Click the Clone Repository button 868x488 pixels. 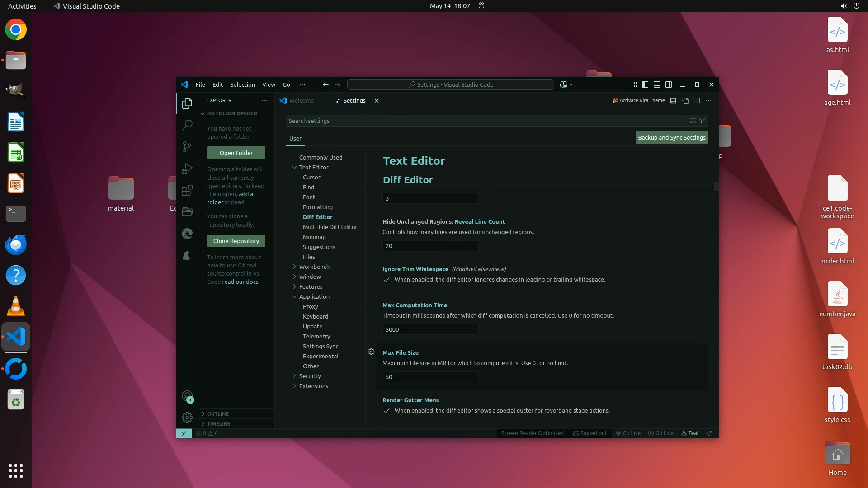[236, 241]
